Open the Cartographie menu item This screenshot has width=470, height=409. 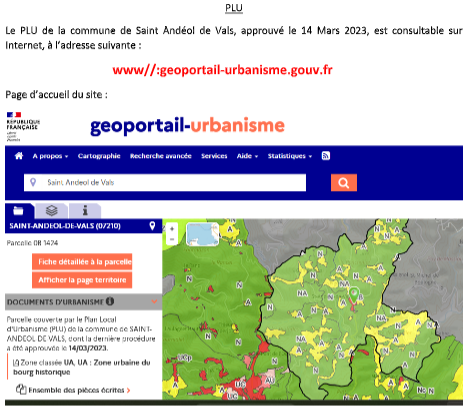(x=99, y=156)
